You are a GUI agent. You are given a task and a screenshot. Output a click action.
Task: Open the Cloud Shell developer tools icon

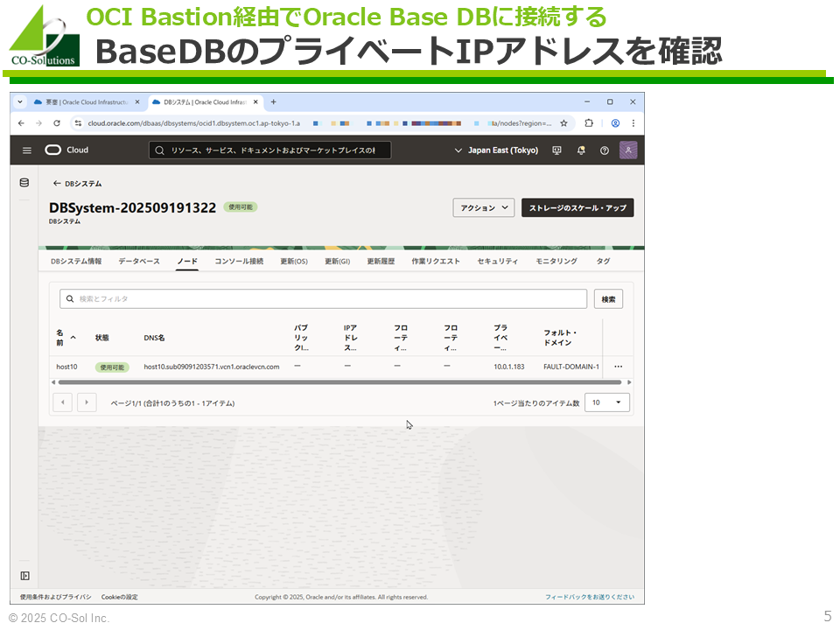click(x=557, y=150)
